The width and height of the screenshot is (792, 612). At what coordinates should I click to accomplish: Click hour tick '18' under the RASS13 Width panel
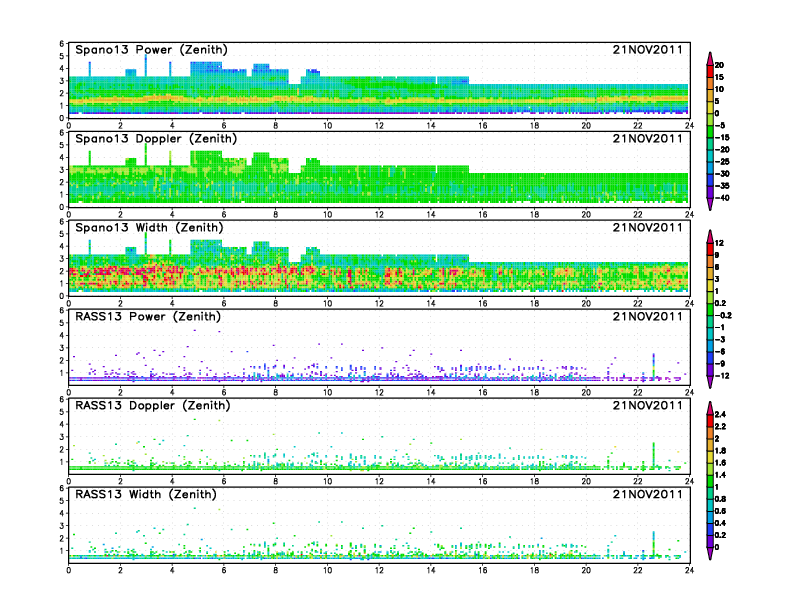coord(534,570)
